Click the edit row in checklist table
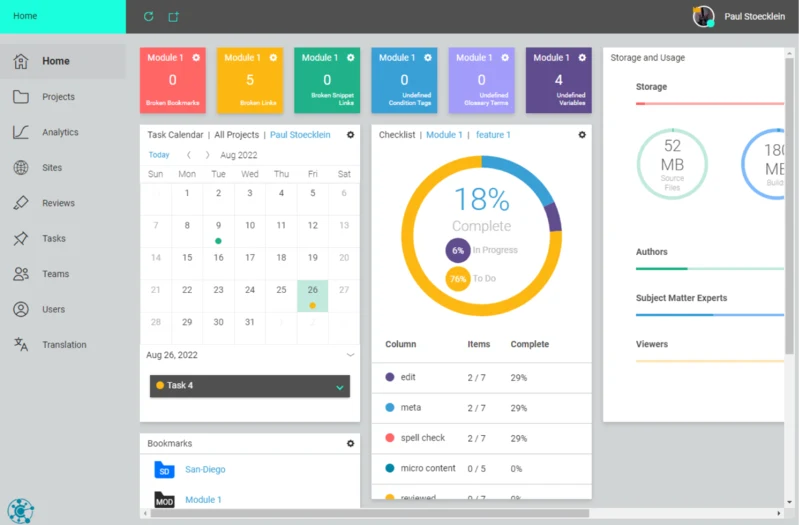This screenshot has width=799, height=525. tap(482, 378)
